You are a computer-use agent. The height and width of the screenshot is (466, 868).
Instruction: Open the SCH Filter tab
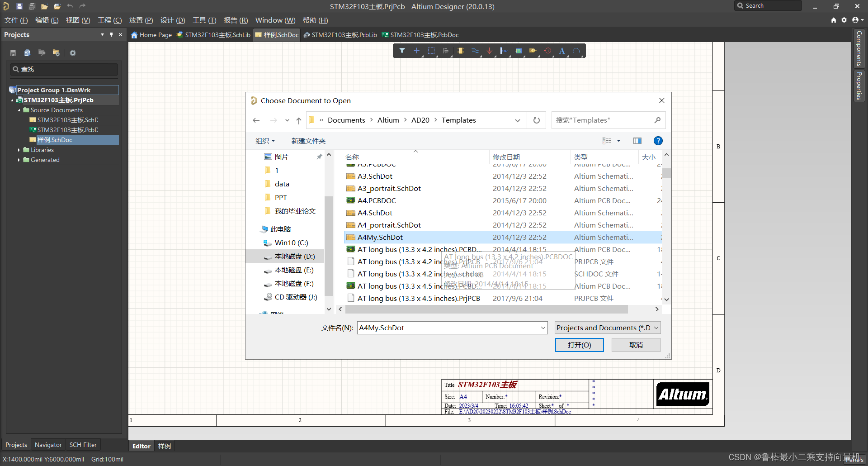[83, 445]
